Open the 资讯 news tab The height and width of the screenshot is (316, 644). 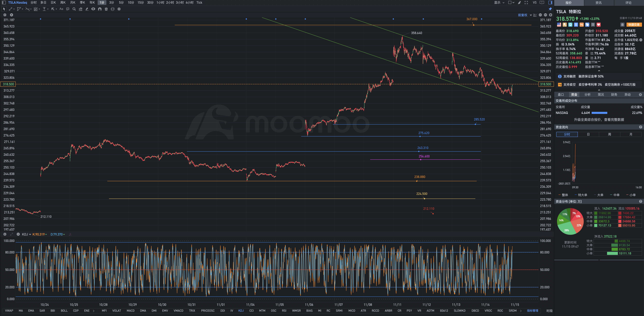pos(598,3)
